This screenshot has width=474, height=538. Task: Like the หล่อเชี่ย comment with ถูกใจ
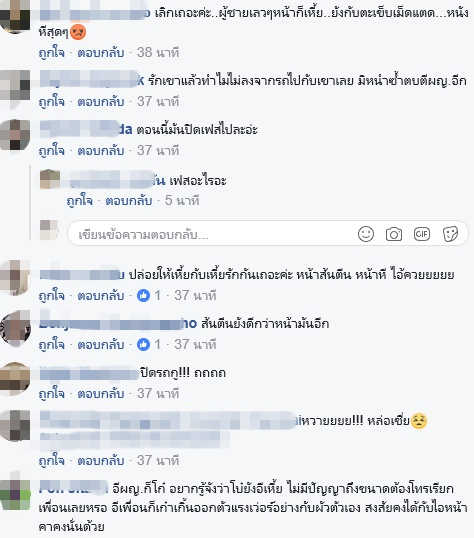(51, 461)
